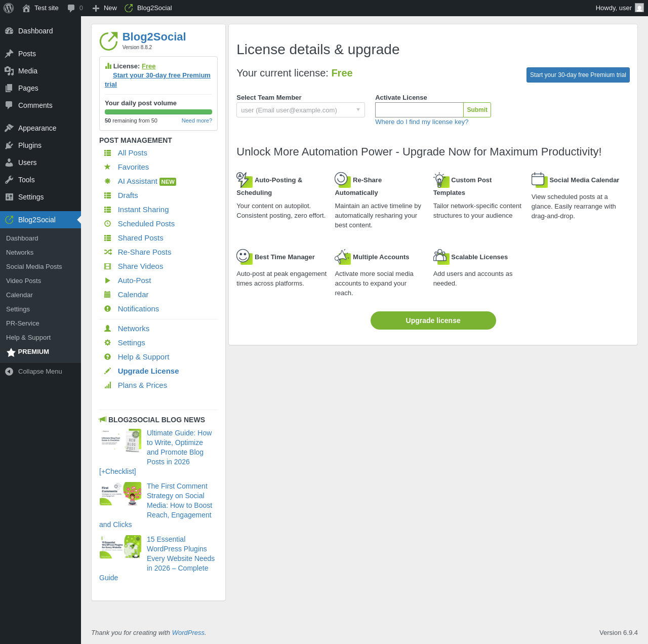This screenshot has height=644, width=648.
Task: Click the Plans & Prices bars icon
Action: pos(107,385)
